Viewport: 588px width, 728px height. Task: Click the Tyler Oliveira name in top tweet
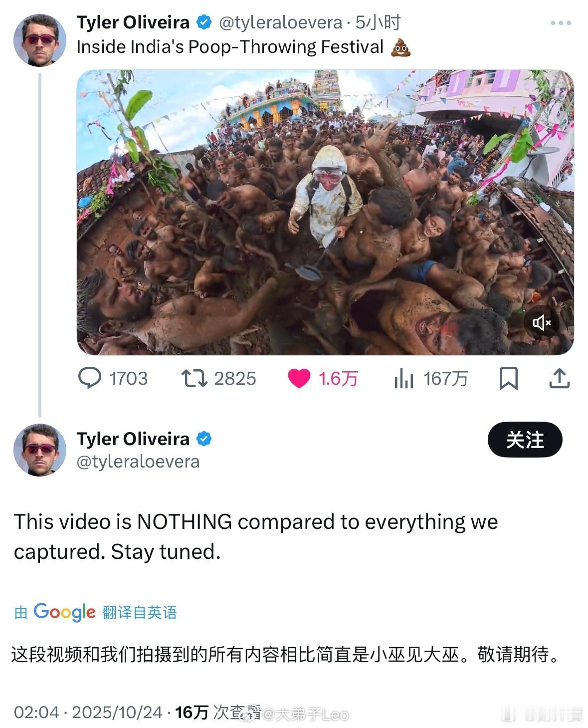pyautogui.click(x=133, y=22)
